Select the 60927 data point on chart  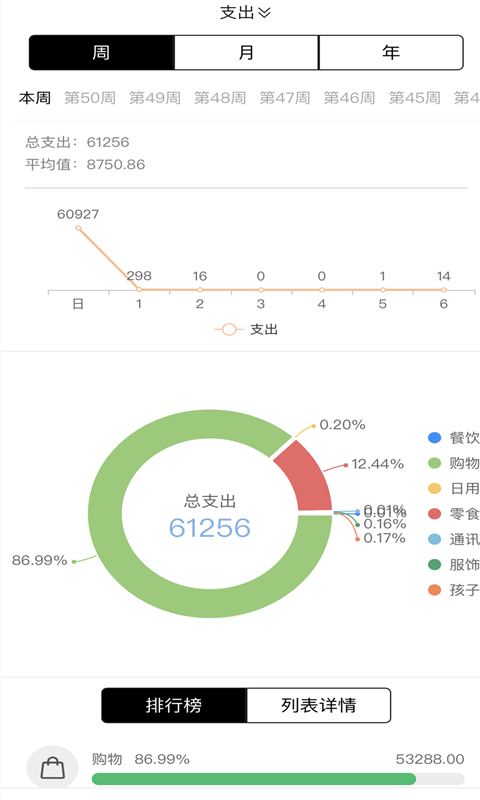point(78,228)
